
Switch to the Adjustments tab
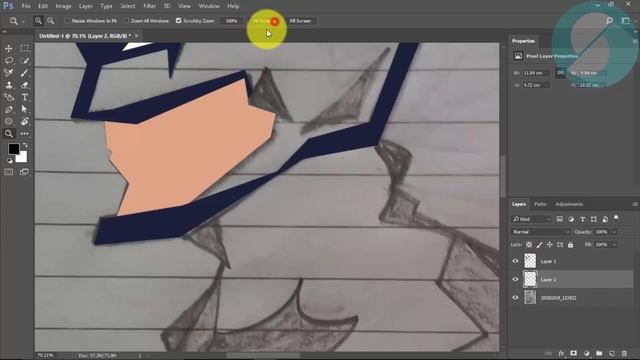(x=569, y=204)
